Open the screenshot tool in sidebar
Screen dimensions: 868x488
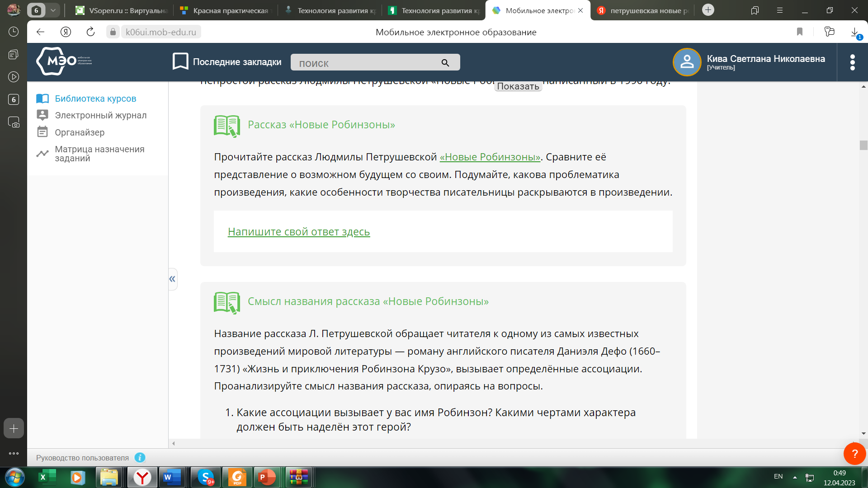coord(14,122)
